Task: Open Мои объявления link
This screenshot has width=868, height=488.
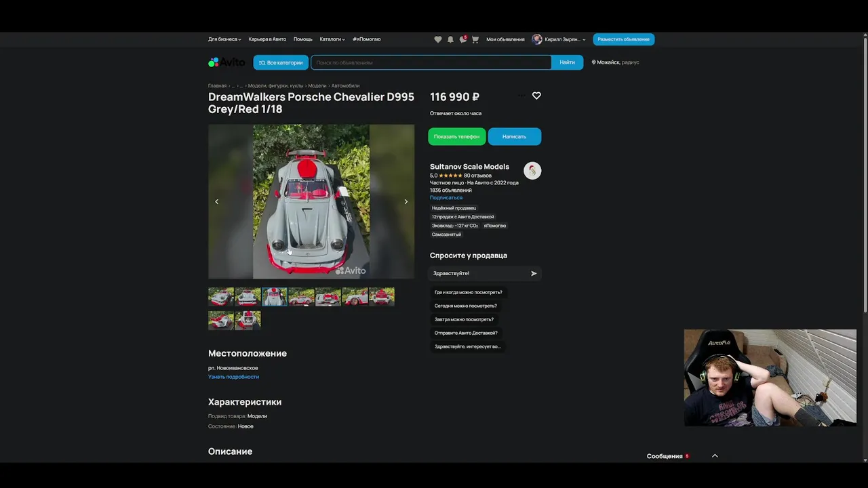Action: click(505, 39)
